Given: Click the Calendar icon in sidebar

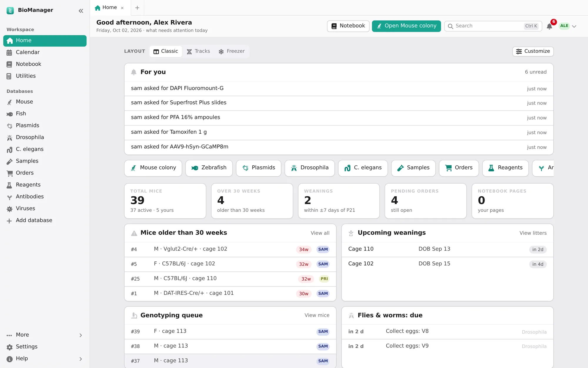Looking at the screenshot, I should coord(9,52).
